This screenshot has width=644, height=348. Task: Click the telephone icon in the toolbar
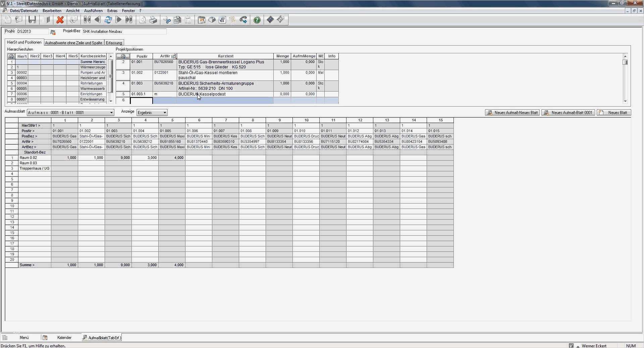coord(243,20)
